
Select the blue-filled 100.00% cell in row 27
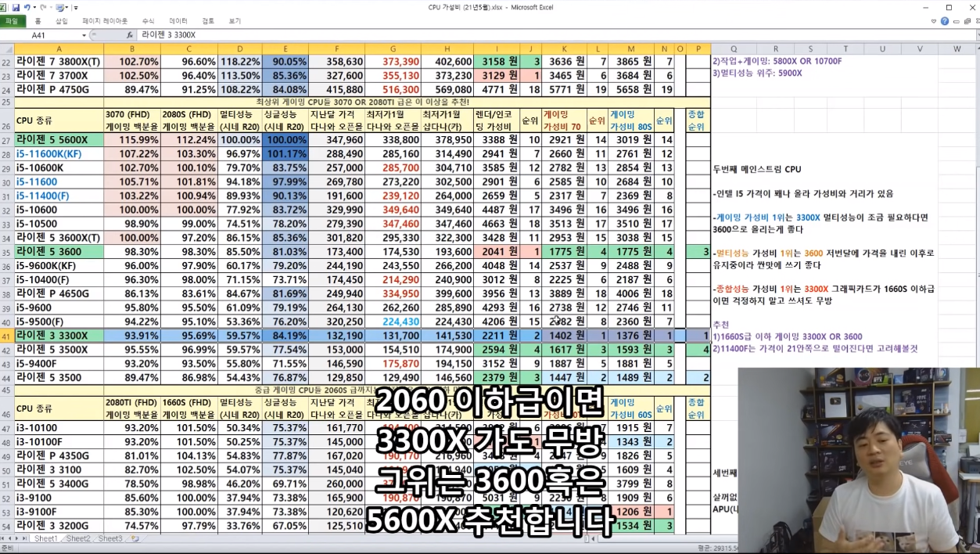tap(285, 139)
